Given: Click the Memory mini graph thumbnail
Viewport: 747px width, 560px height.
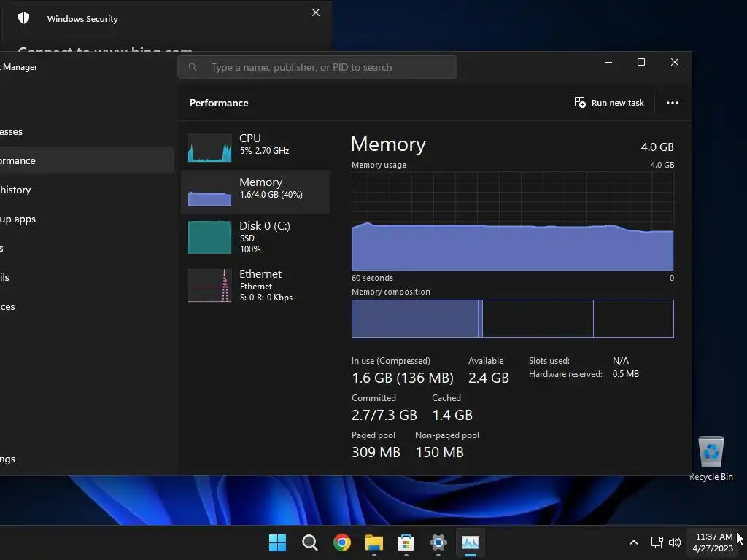Looking at the screenshot, I should point(209,192).
